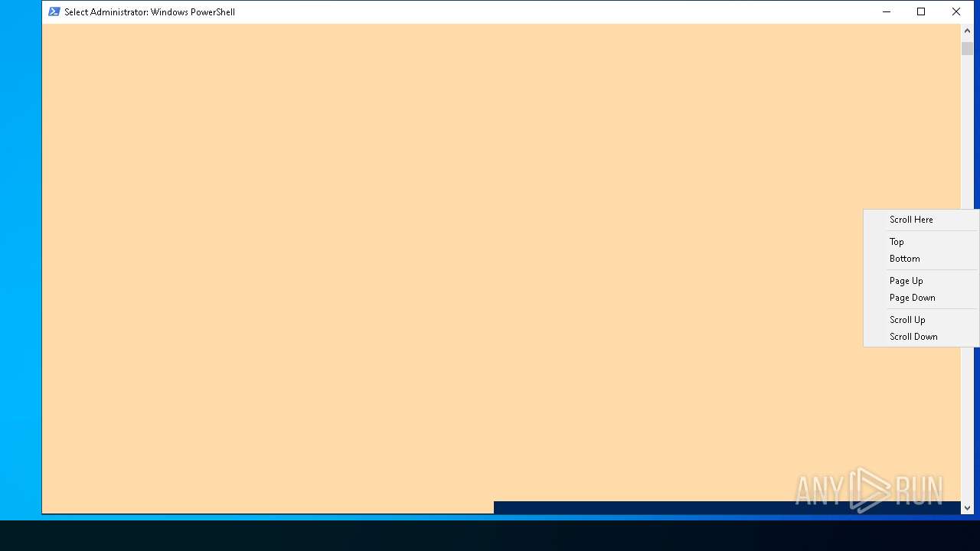This screenshot has width=980, height=551.
Task: Click the scrollbar up arrow
Action: coord(967,31)
